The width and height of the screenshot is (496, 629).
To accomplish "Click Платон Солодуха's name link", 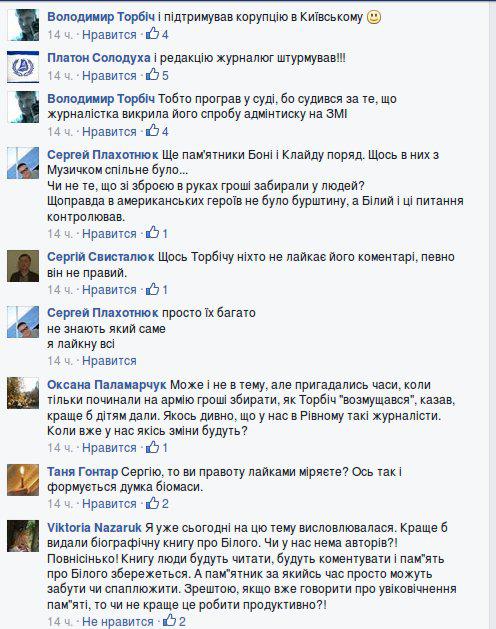I will [x=99, y=58].
